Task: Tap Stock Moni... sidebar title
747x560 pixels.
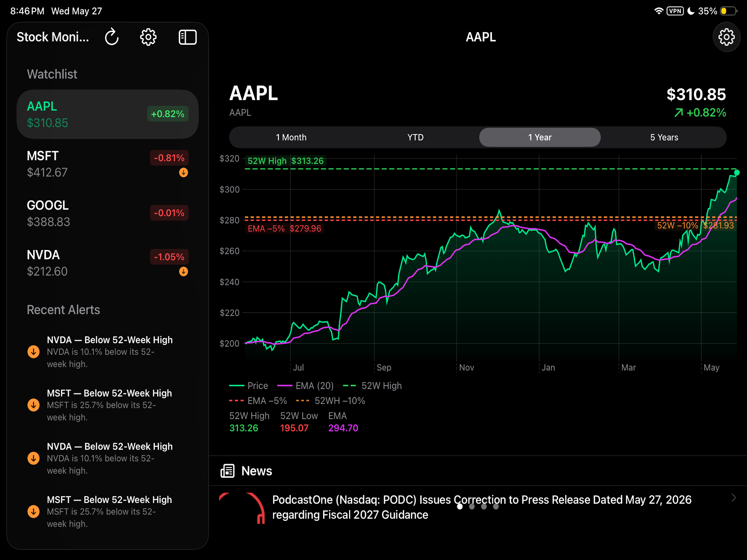Action: coord(53,37)
